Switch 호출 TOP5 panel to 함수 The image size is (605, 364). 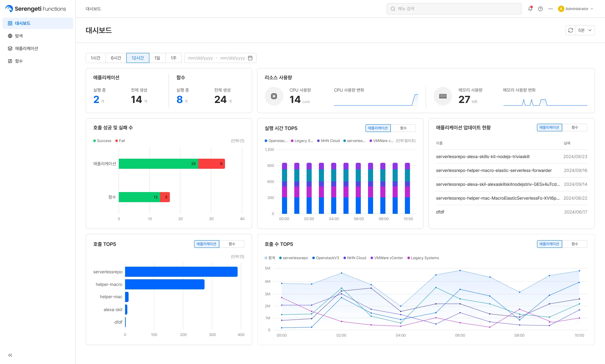coord(232,244)
